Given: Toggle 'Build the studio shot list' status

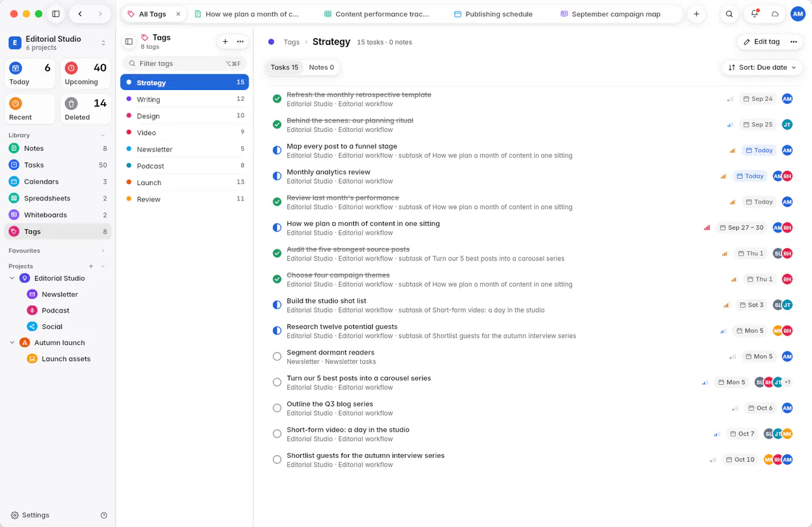Looking at the screenshot, I should pos(277,305).
